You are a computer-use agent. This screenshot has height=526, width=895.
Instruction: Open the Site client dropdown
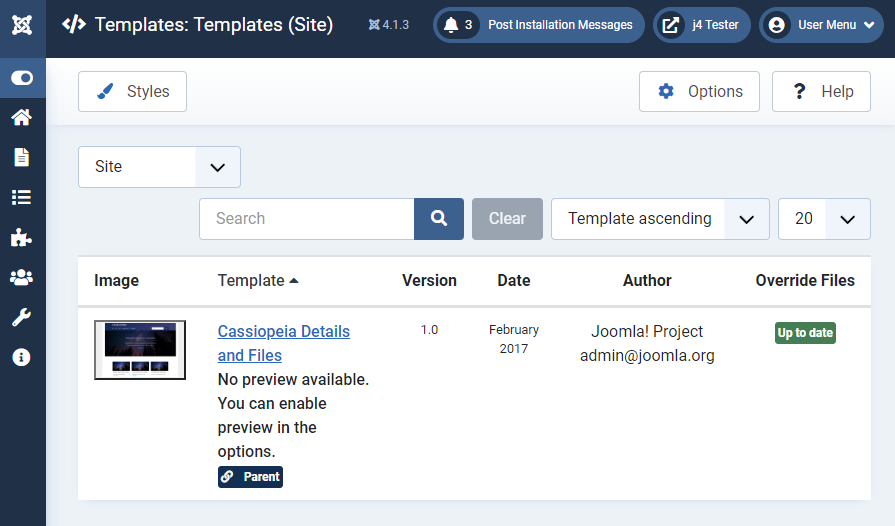[159, 167]
